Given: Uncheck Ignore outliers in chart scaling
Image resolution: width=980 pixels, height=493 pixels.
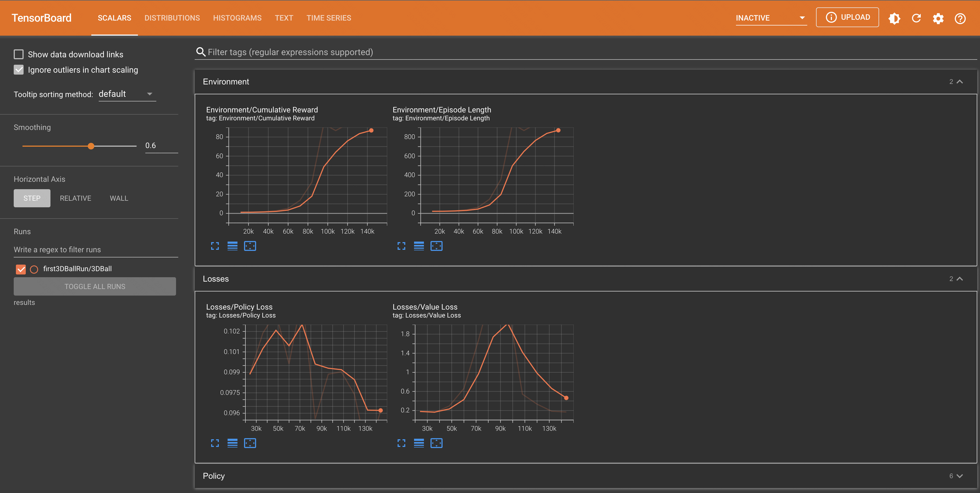Looking at the screenshot, I should point(19,70).
